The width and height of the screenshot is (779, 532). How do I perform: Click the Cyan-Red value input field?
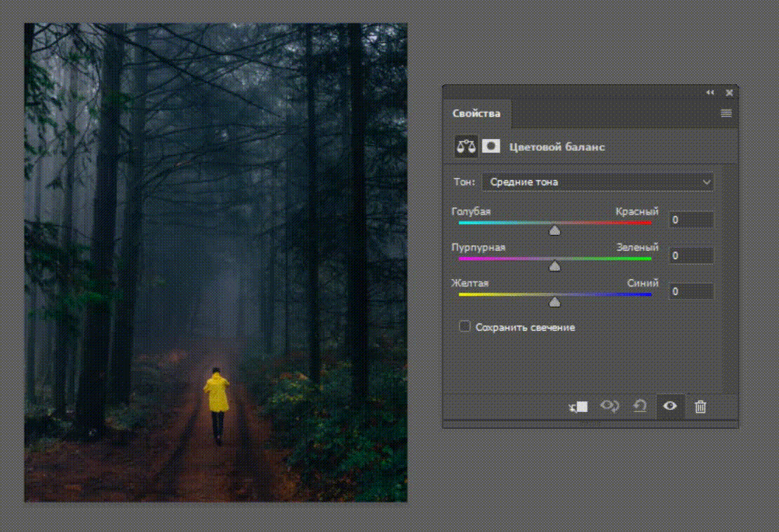tap(691, 220)
